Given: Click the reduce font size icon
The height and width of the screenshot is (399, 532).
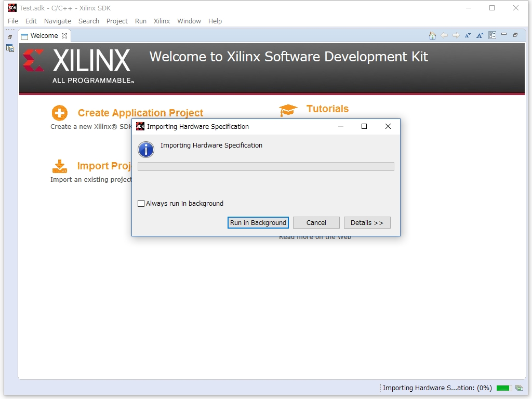Looking at the screenshot, I should 468,36.
